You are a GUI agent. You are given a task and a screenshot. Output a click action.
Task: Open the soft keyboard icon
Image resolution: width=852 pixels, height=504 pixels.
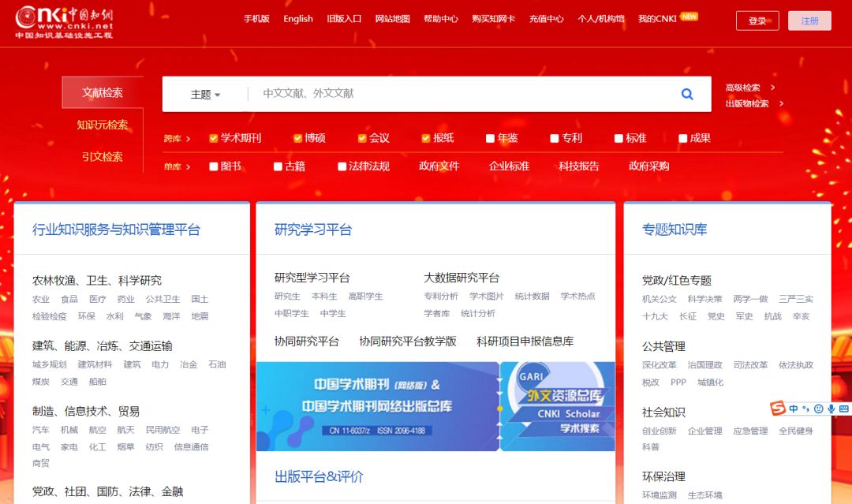pyautogui.click(x=845, y=409)
